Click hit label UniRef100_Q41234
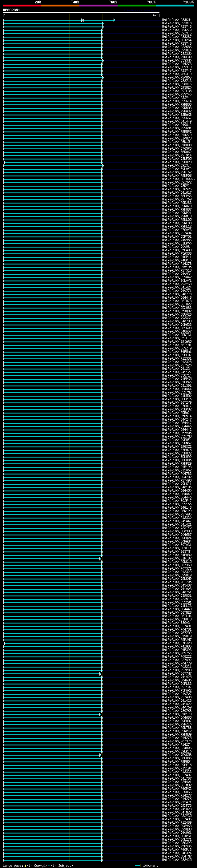 coord(176,369)
